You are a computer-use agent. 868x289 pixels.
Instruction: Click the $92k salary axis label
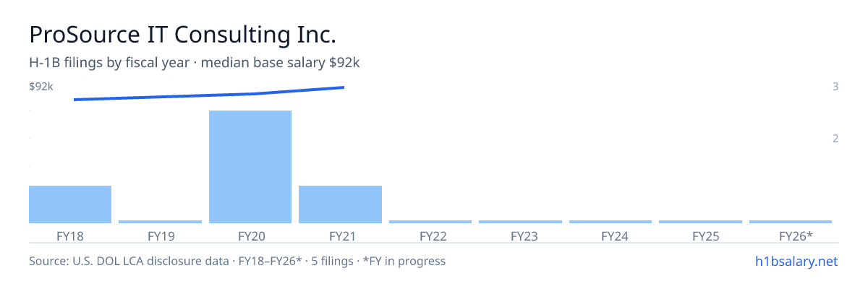41,87
